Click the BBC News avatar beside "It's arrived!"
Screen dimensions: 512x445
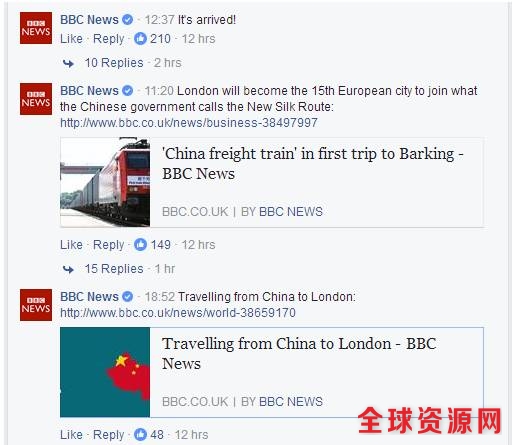tap(36, 28)
